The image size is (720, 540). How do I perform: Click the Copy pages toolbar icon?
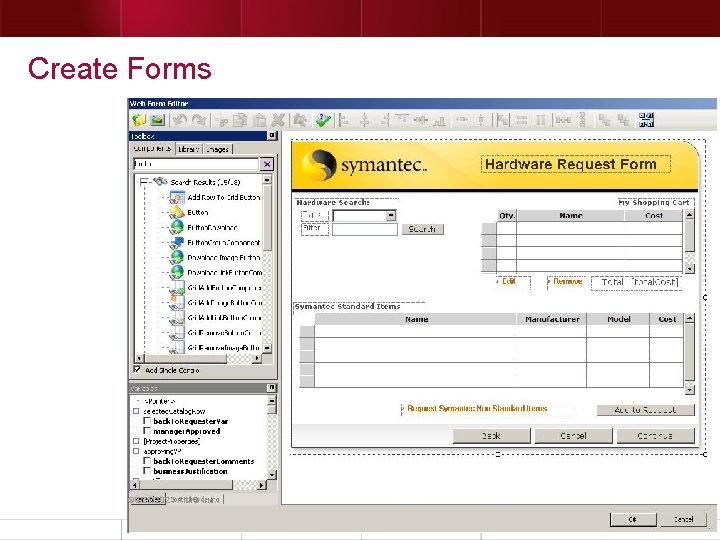pyautogui.click(x=240, y=120)
